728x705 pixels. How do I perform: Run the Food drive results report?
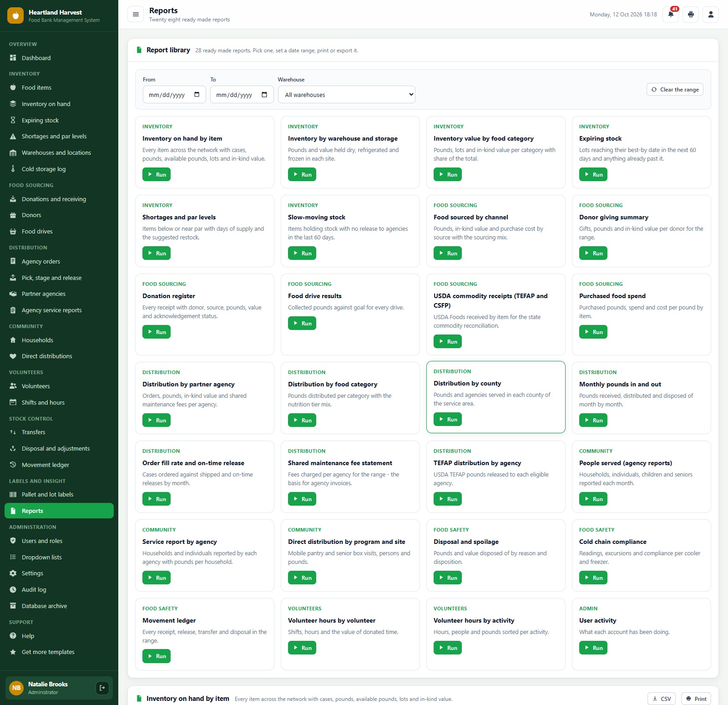point(302,323)
